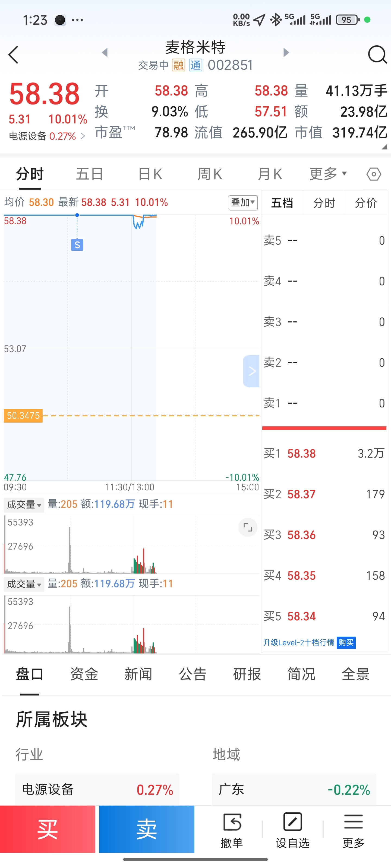391x868 pixels.
Task: Switch to 日K chart tab
Action: click(x=150, y=174)
